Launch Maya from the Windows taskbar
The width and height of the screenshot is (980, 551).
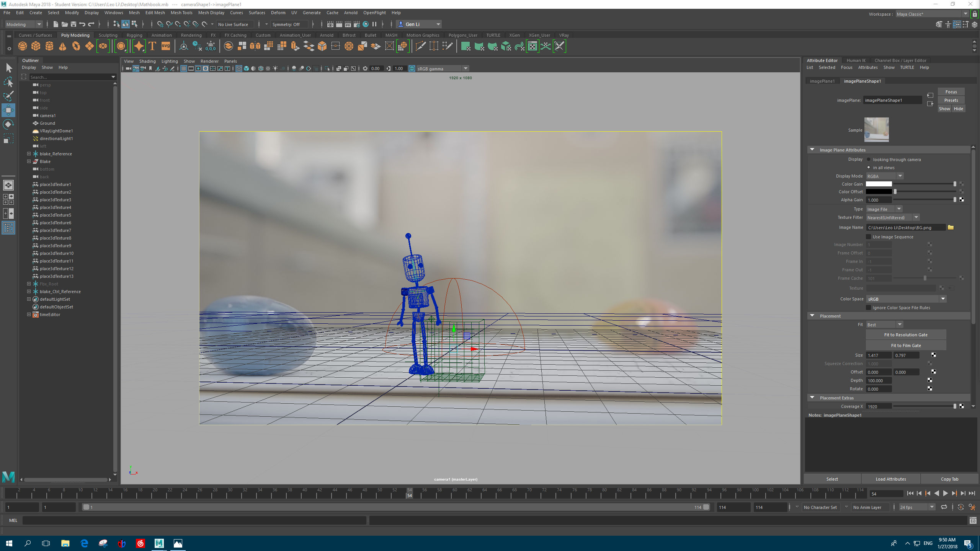click(159, 543)
